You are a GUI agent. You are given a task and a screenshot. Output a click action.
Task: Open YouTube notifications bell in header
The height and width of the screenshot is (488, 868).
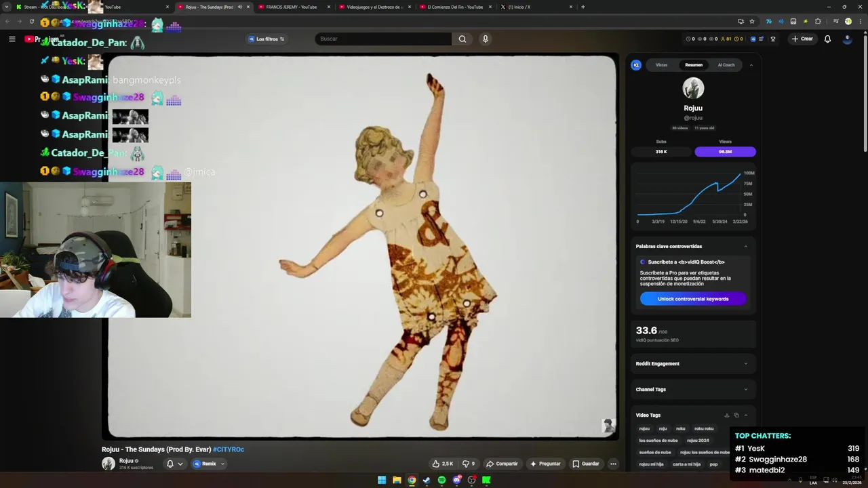[827, 39]
